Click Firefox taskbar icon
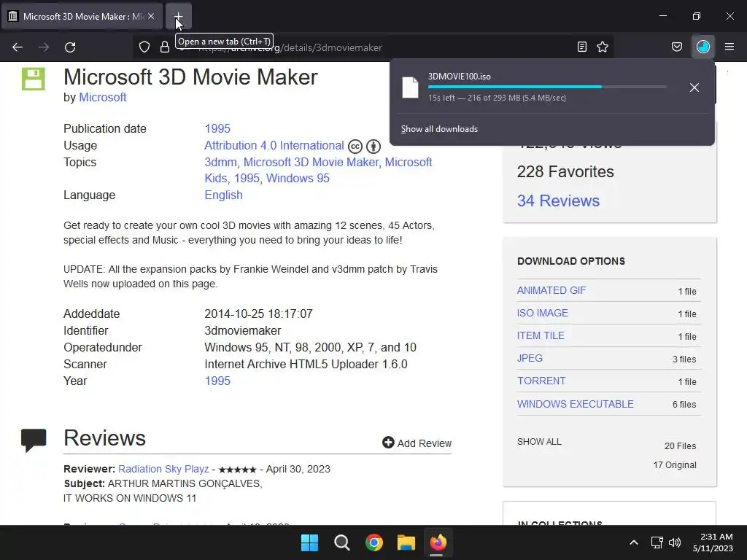747x560 pixels. 438,542
